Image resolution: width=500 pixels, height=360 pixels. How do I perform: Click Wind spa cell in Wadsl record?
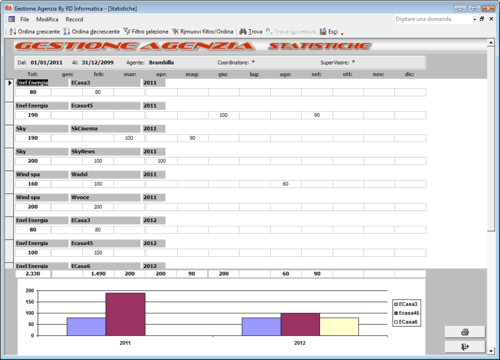(x=42, y=174)
